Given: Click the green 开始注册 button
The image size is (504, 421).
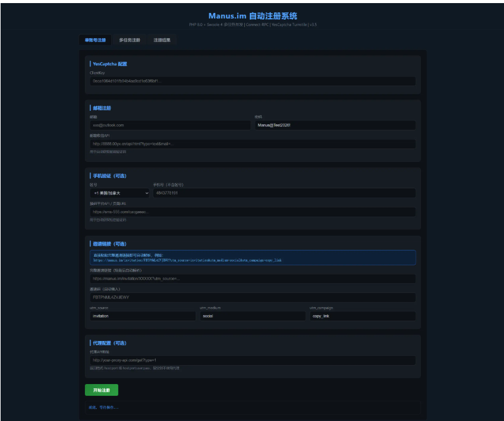Looking at the screenshot, I should click(x=102, y=390).
